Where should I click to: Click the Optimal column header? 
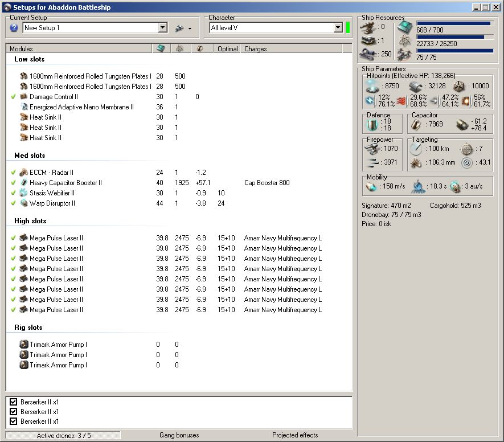(227, 49)
